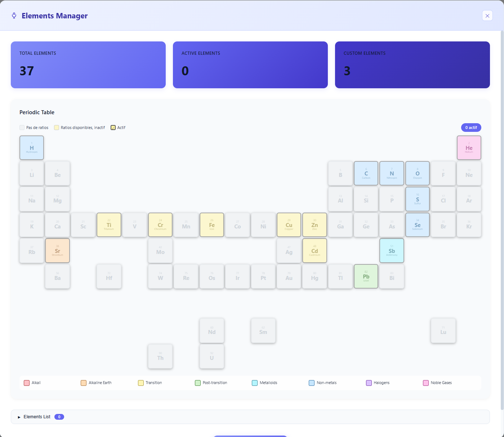Click the Titanium (Ti) tile
The width and height of the screenshot is (504, 437).
[x=109, y=225]
